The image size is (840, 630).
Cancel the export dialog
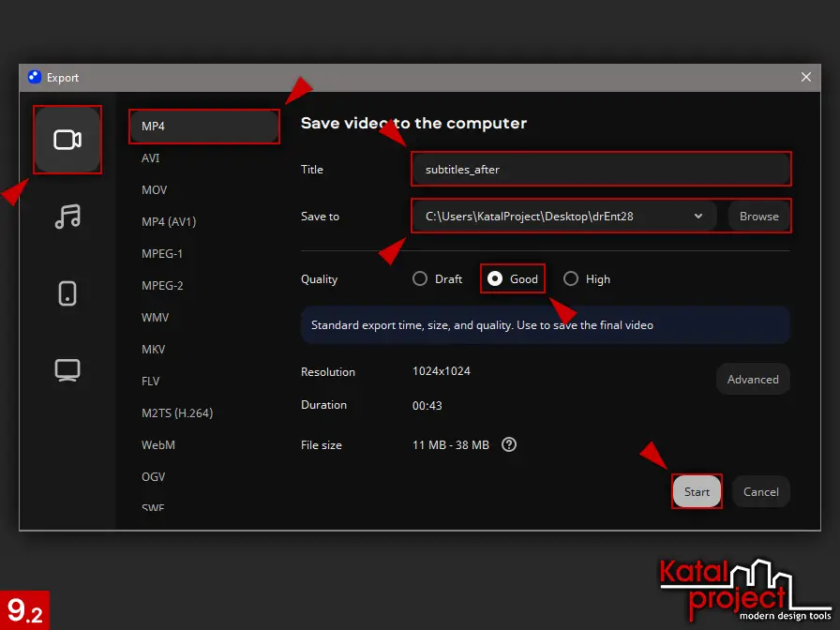[x=760, y=492]
